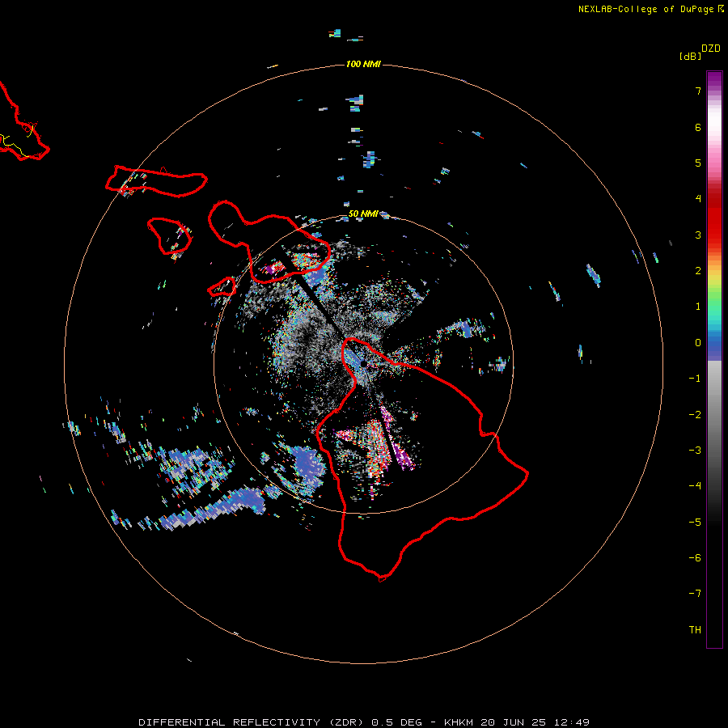Click the 4 value on color scale
This screenshot has height=728, width=728.
pos(698,199)
